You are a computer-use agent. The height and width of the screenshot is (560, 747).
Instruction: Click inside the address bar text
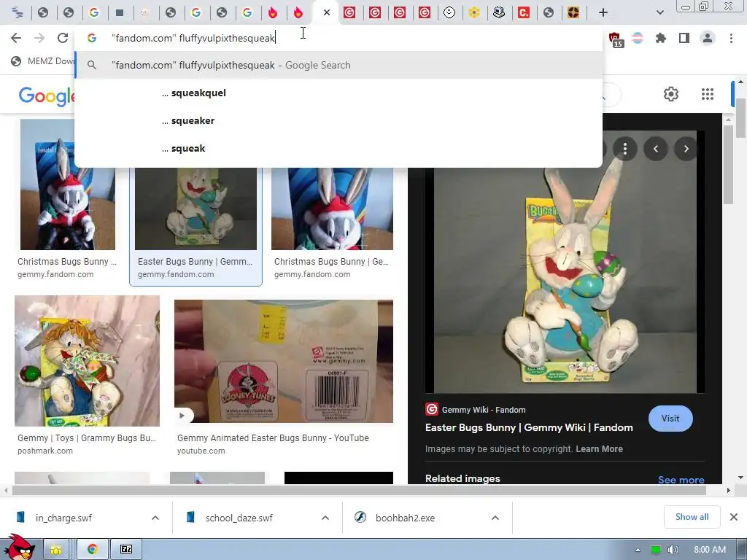point(193,38)
